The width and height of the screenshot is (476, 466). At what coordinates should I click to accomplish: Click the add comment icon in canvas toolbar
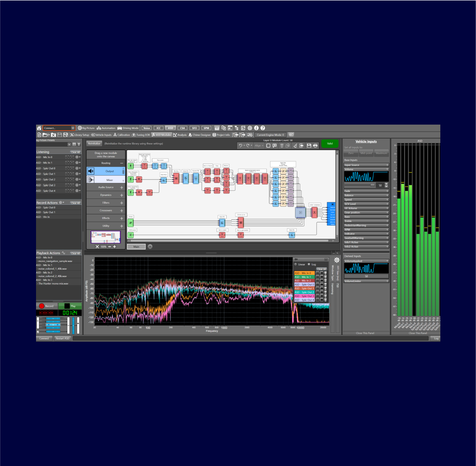click(275, 145)
